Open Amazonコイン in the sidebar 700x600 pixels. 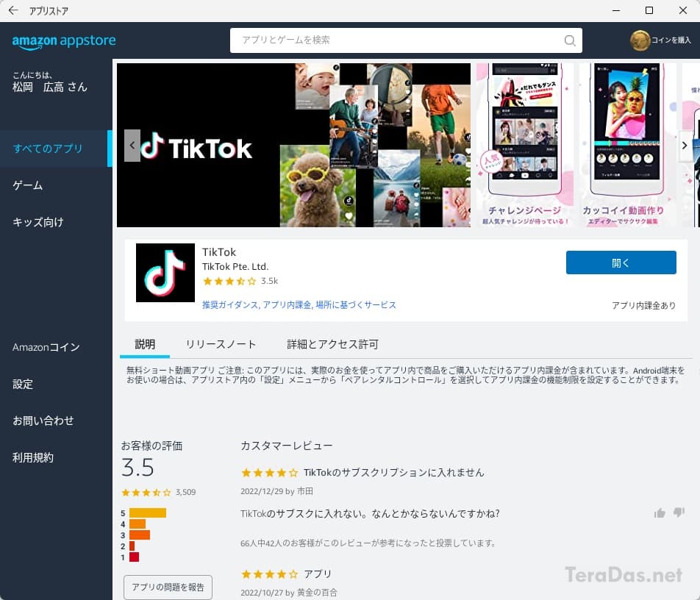(x=56, y=347)
